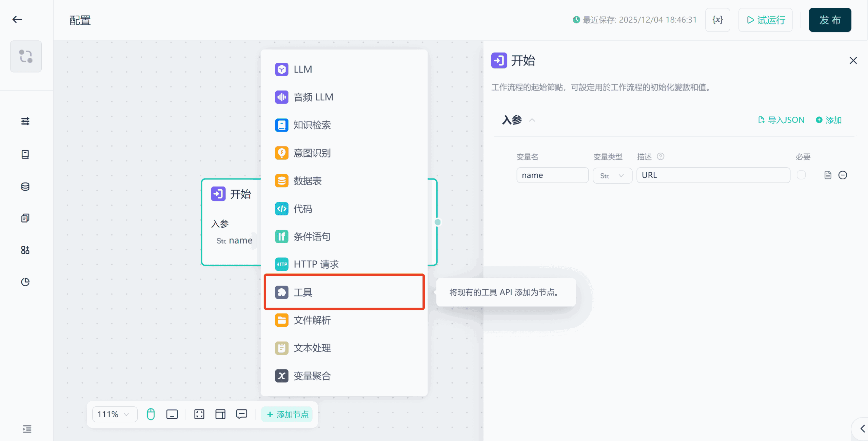Click the 发布 publish button
This screenshot has width=868, height=441.
830,20
